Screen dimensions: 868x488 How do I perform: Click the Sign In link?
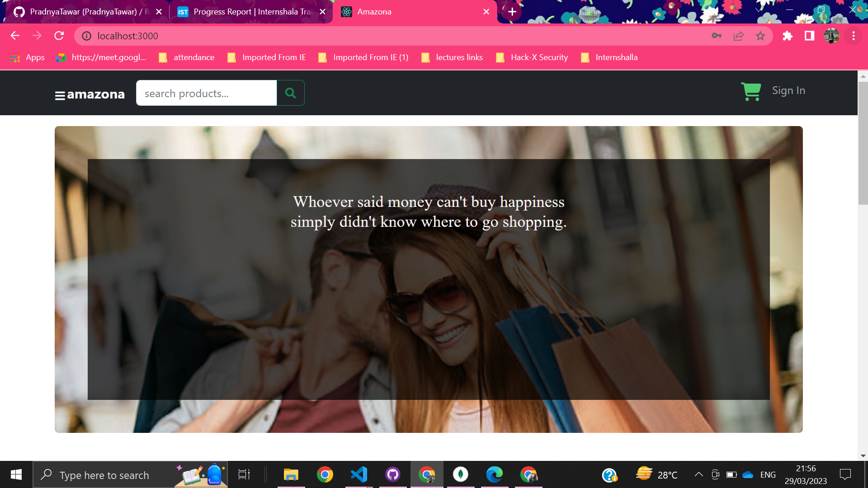point(788,90)
